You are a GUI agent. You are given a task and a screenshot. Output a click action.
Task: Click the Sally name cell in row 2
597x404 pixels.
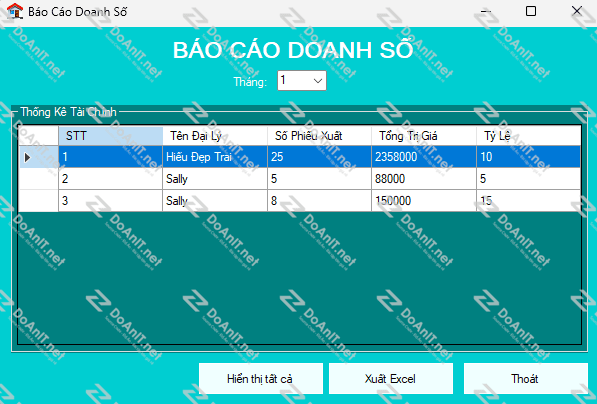(215, 179)
